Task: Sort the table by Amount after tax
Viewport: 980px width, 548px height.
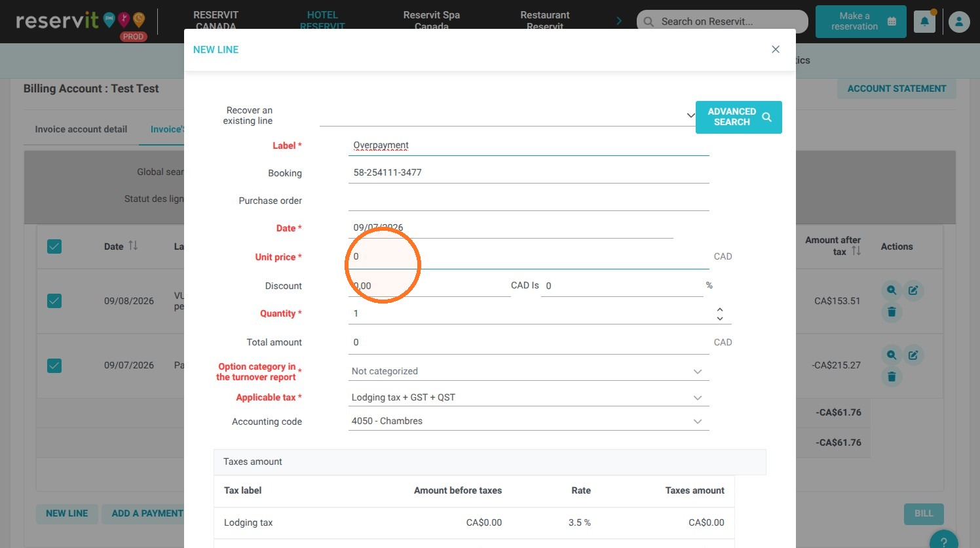Action: (856, 251)
